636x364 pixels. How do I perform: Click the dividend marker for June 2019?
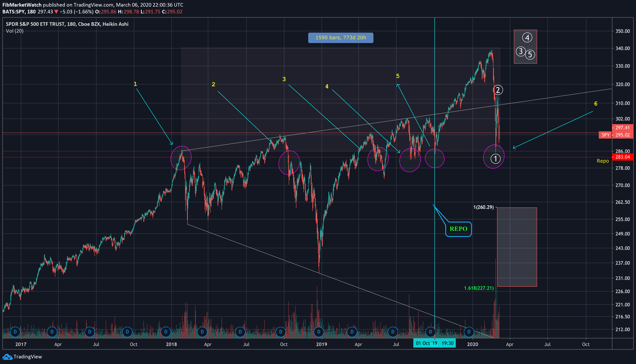point(393,332)
